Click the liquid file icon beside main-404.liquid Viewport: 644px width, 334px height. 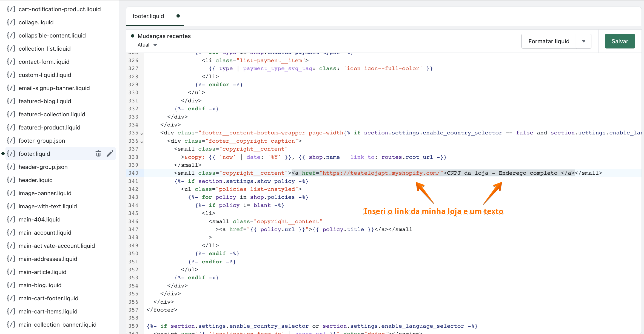pos(11,219)
